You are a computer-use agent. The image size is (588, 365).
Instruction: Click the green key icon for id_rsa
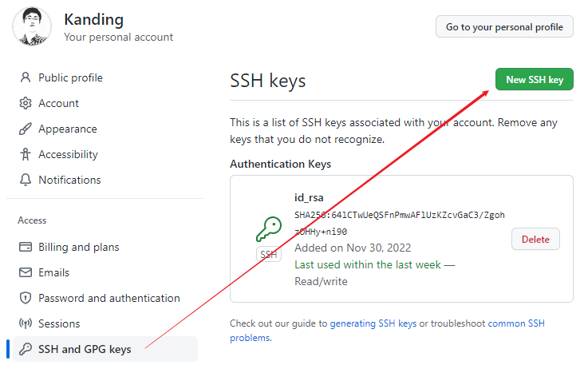pyautogui.click(x=268, y=230)
